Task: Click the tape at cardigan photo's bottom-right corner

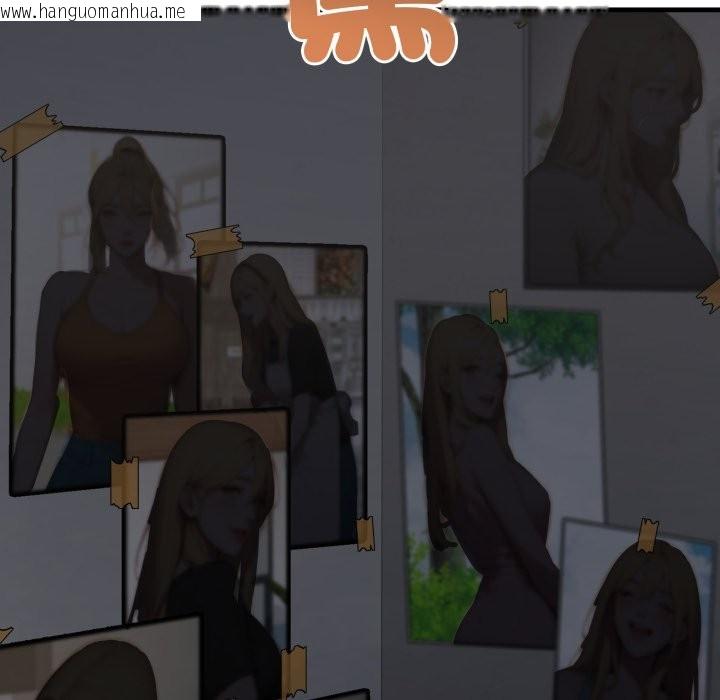Action: 365,533
